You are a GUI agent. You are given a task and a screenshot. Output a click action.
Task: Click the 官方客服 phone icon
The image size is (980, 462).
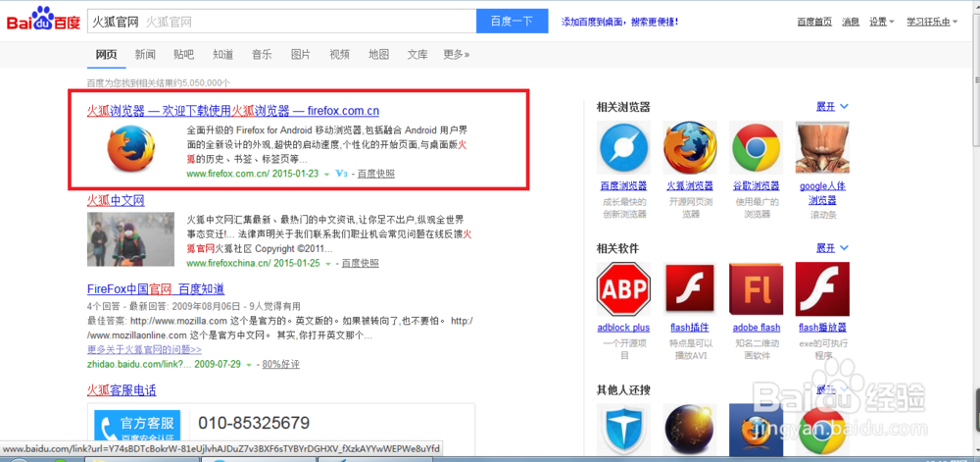click(x=137, y=426)
